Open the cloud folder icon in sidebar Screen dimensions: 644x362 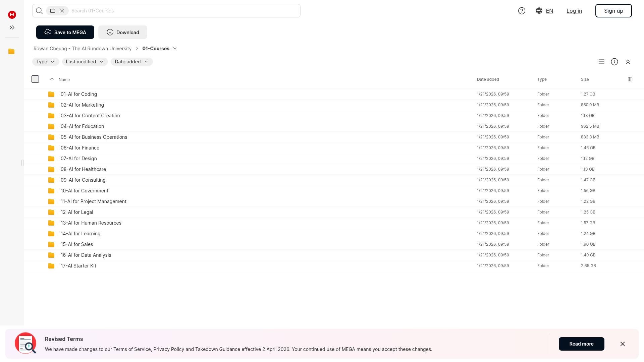[11, 51]
